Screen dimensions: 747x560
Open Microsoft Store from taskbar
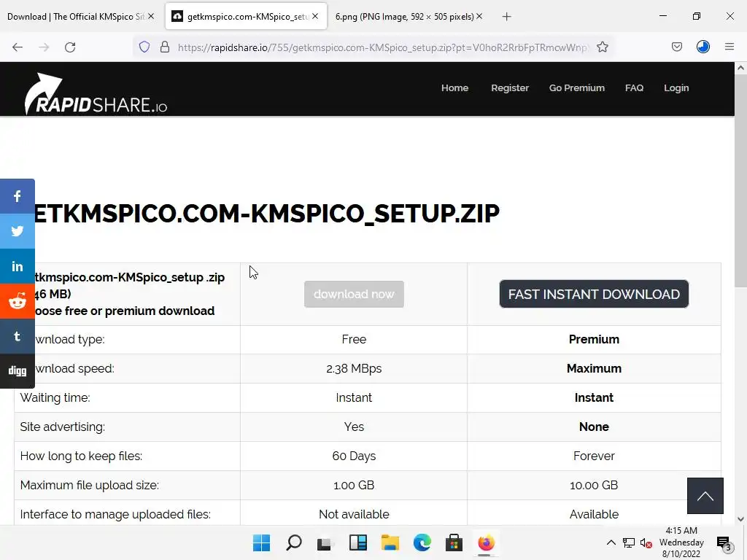click(454, 542)
